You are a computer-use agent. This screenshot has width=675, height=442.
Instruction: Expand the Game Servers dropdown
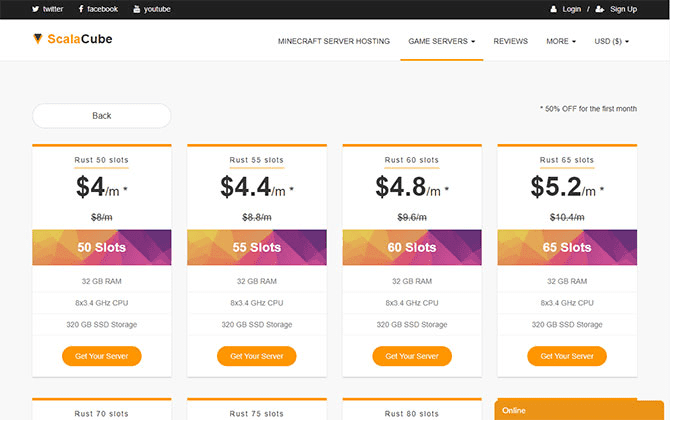(441, 41)
